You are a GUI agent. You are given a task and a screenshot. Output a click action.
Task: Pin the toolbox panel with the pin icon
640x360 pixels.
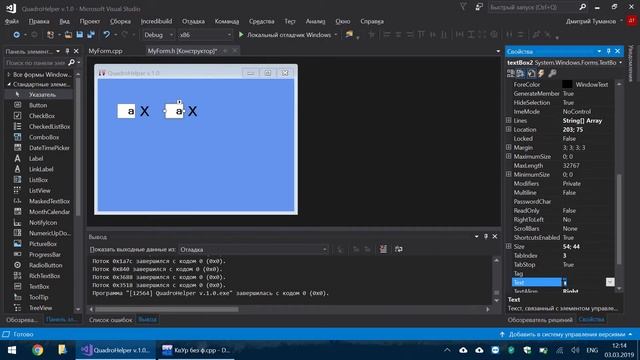(67, 51)
